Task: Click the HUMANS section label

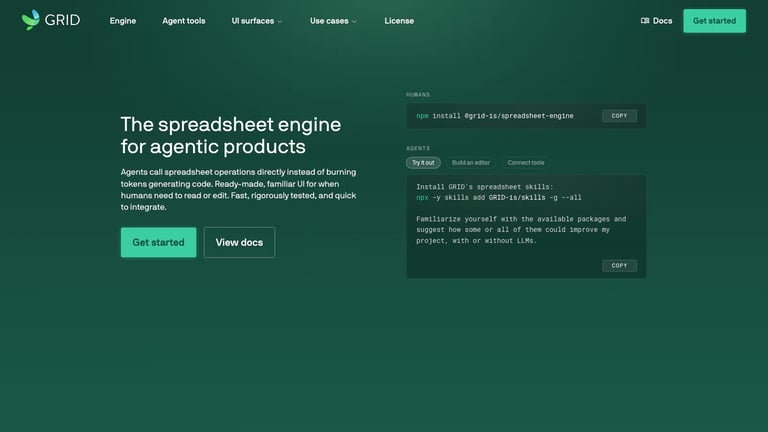Action: tap(418, 95)
